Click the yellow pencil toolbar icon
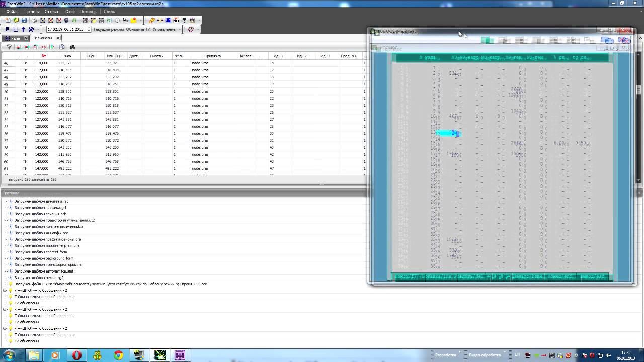The height and width of the screenshot is (362, 644). (x=151, y=20)
